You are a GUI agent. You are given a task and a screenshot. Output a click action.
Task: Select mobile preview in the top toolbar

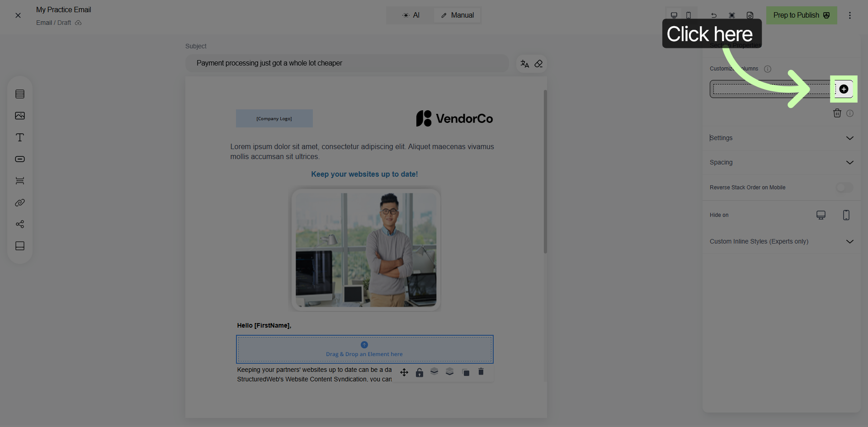(x=689, y=15)
